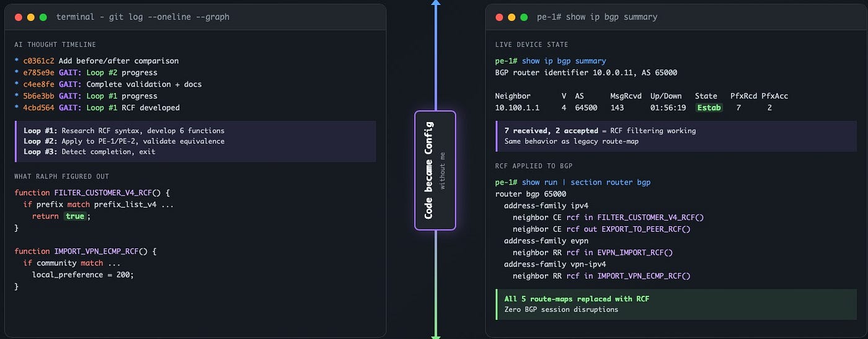Image resolution: width=868 pixels, height=339 pixels.
Task: Select the title 'pe-1# show ip bgp summary'
Action: [597, 17]
